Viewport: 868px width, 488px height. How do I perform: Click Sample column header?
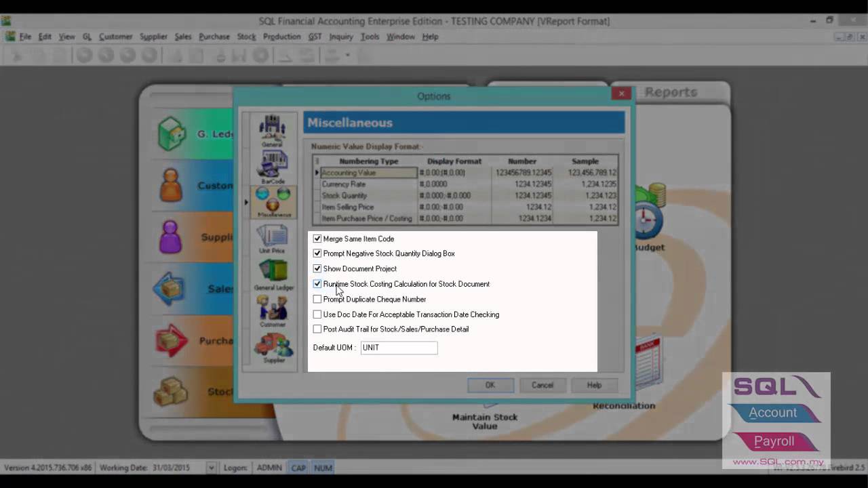585,161
